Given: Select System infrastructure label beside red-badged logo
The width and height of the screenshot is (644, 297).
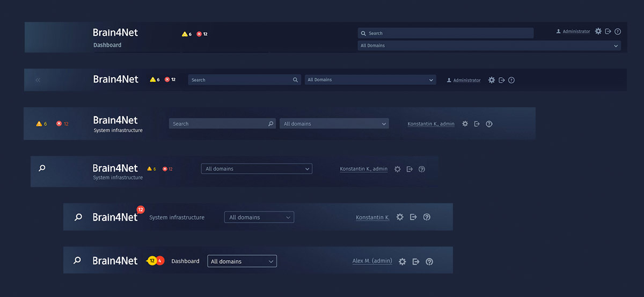Looking at the screenshot, I should pos(177,218).
